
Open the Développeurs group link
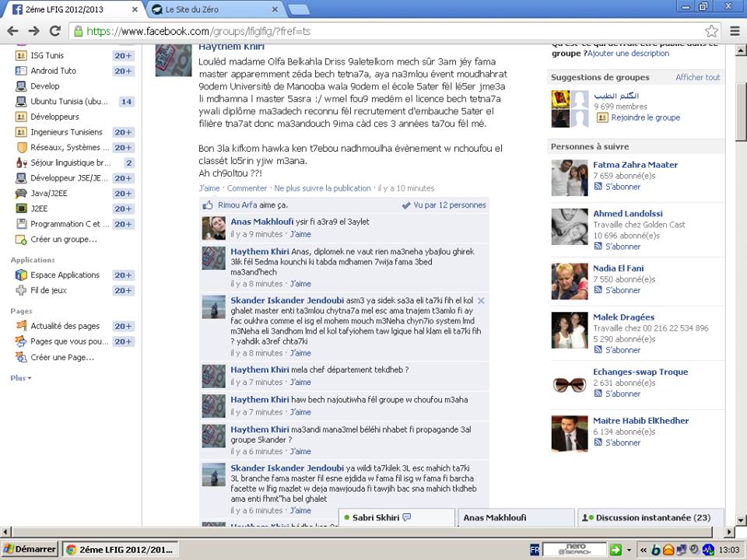(x=54, y=117)
